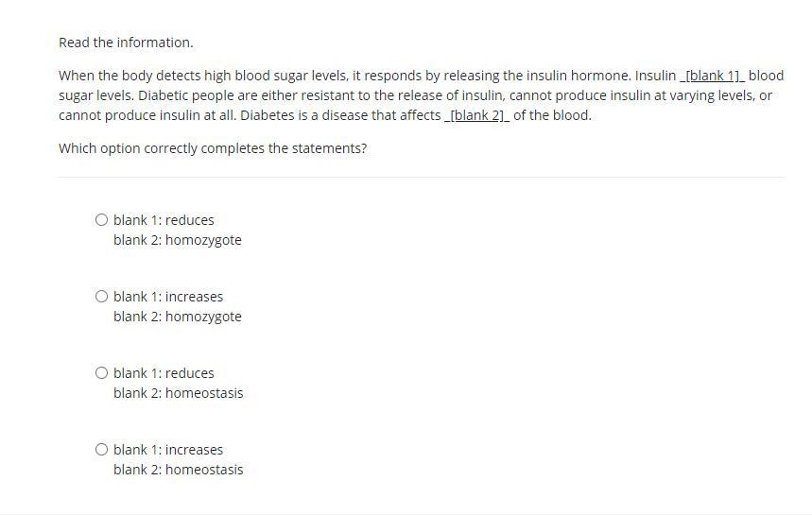Click 'Diabetes is a disease' sentence start
The width and height of the screenshot is (812, 515).
[x=309, y=115]
